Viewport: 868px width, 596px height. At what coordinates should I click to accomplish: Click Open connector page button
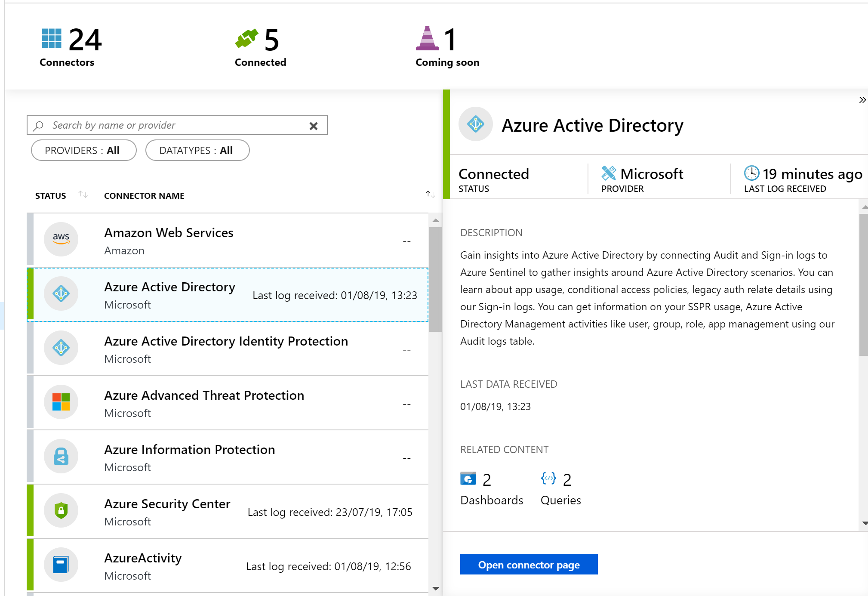pyautogui.click(x=529, y=564)
